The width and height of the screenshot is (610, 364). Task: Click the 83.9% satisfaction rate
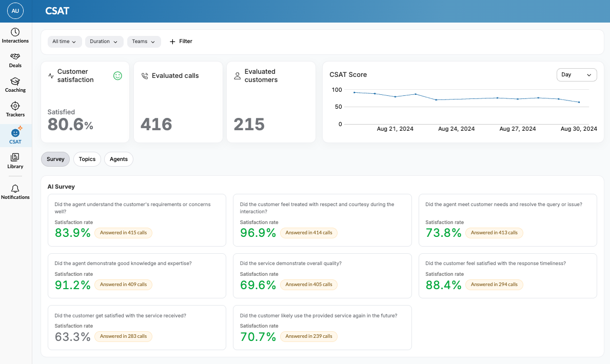pos(73,233)
